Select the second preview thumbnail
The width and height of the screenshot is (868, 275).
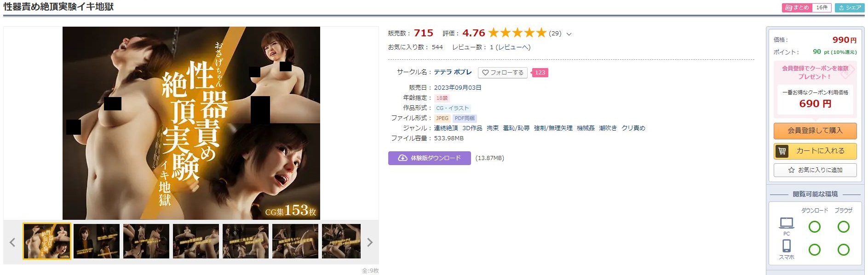pos(97,241)
